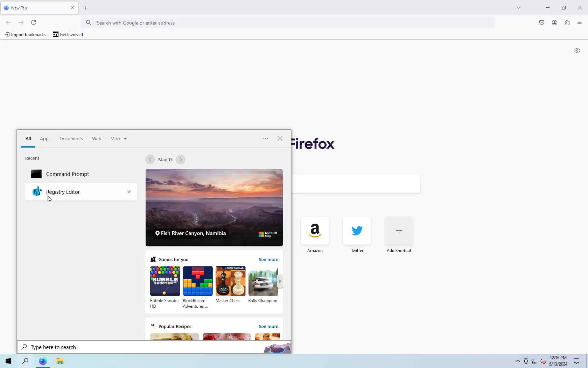The height and width of the screenshot is (368, 588).
Task: Close the Windows search panel
Action: coord(280,138)
